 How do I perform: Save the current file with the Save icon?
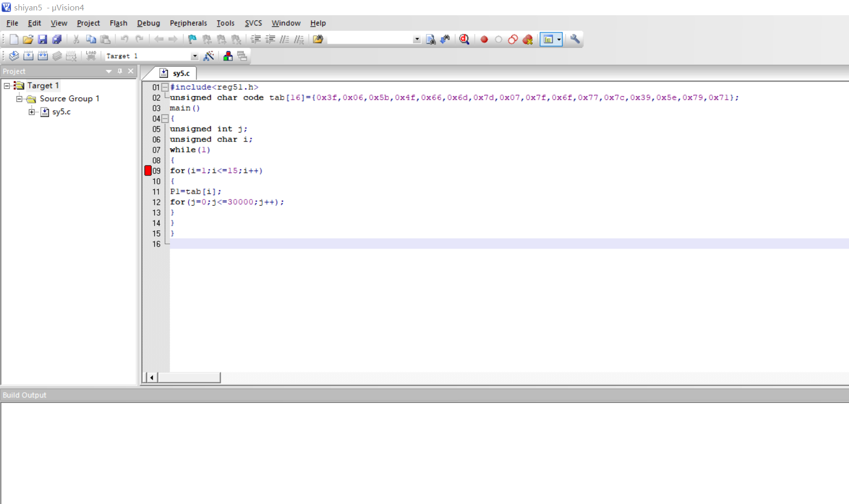point(42,39)
